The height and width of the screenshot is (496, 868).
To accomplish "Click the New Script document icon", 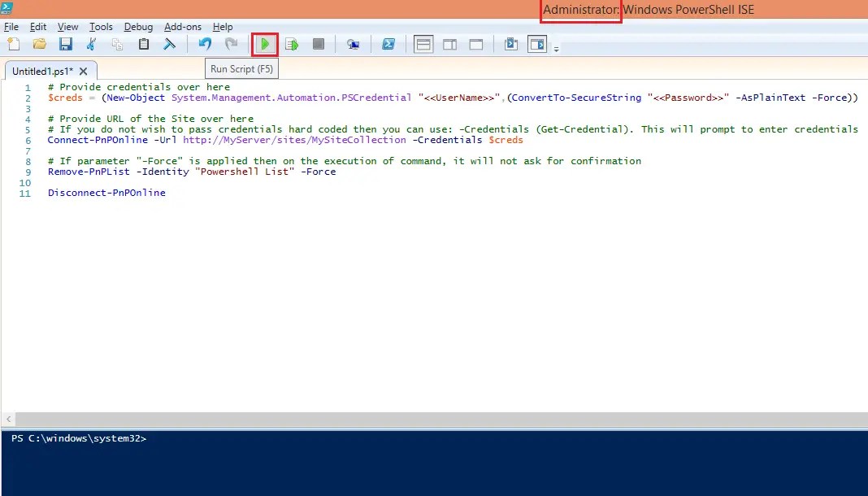I will [13, 44].
